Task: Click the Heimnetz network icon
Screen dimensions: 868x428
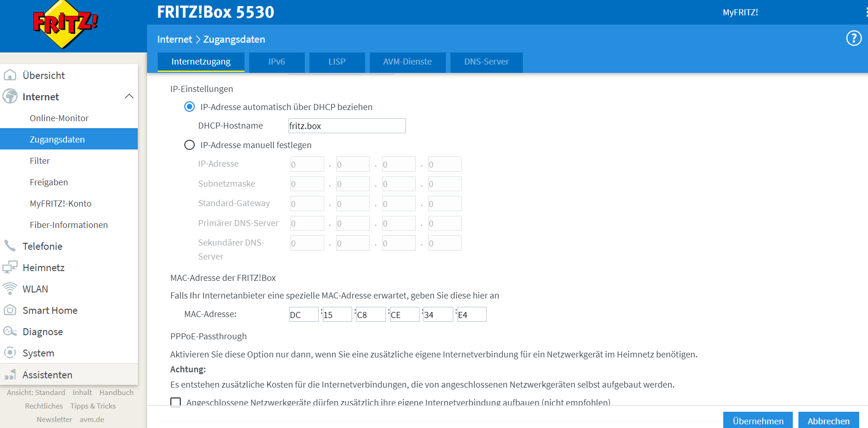Action: tap(10, 267)
